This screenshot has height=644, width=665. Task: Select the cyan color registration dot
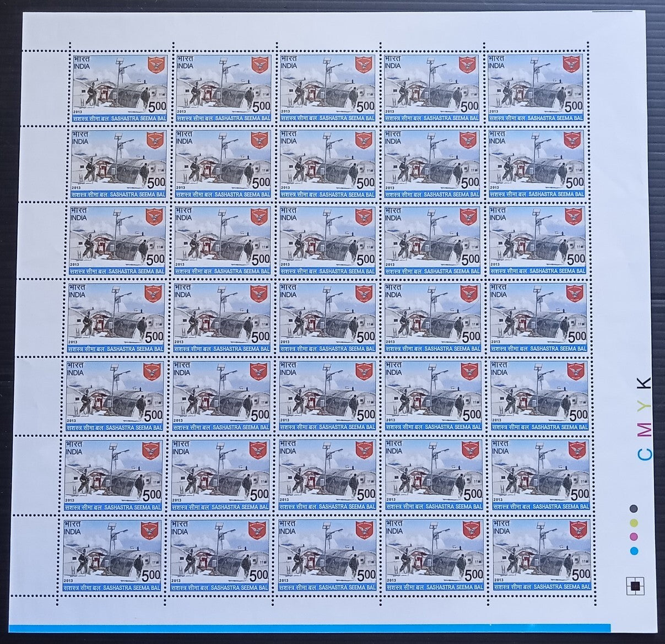click(634, 550)
